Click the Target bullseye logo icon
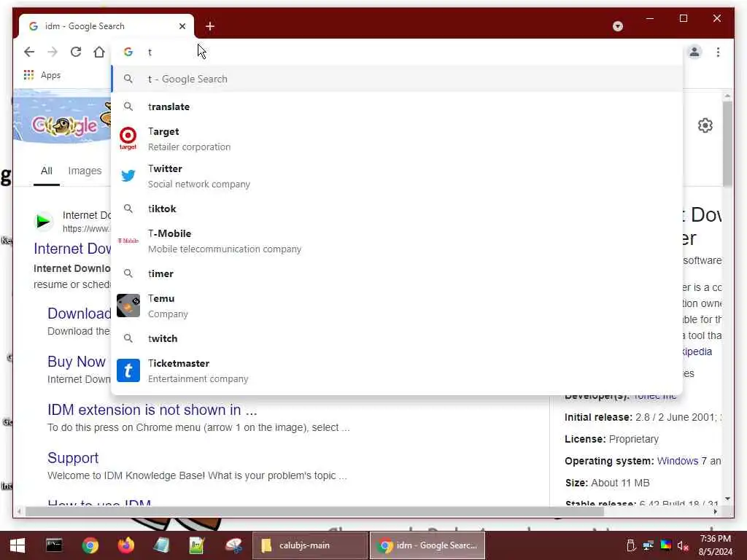 (128, 139)
